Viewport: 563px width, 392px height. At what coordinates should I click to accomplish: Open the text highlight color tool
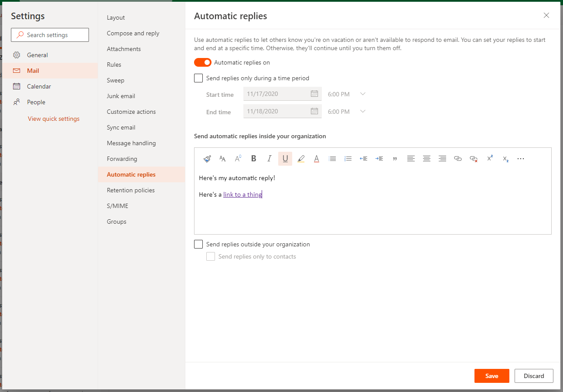pos(301,159)
